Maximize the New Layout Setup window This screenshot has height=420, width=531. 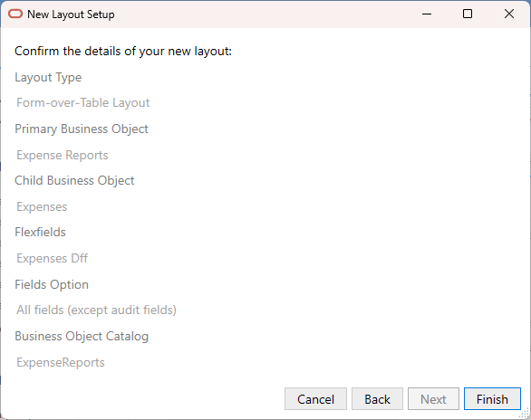tap(468, 14)
